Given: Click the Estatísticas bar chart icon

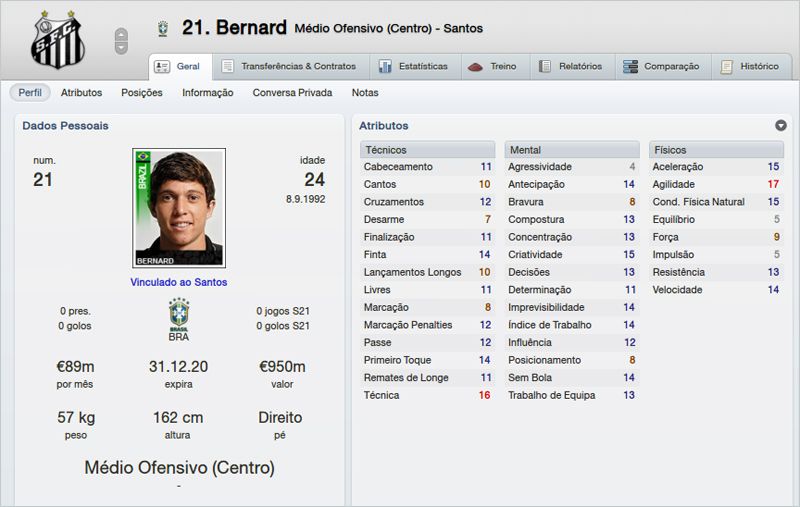Looking at the screenshot, I should pos(384,67).
